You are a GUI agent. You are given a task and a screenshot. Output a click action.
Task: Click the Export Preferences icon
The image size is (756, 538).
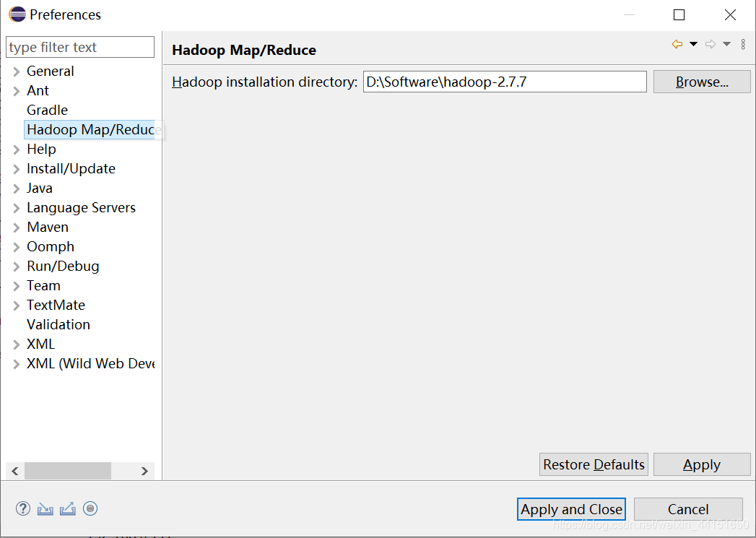[68, 508]
